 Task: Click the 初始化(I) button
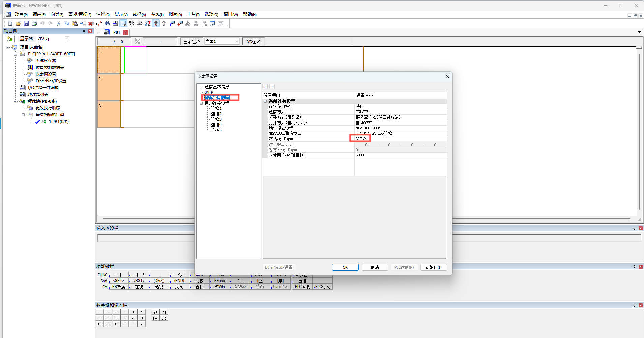click(433, 267)
